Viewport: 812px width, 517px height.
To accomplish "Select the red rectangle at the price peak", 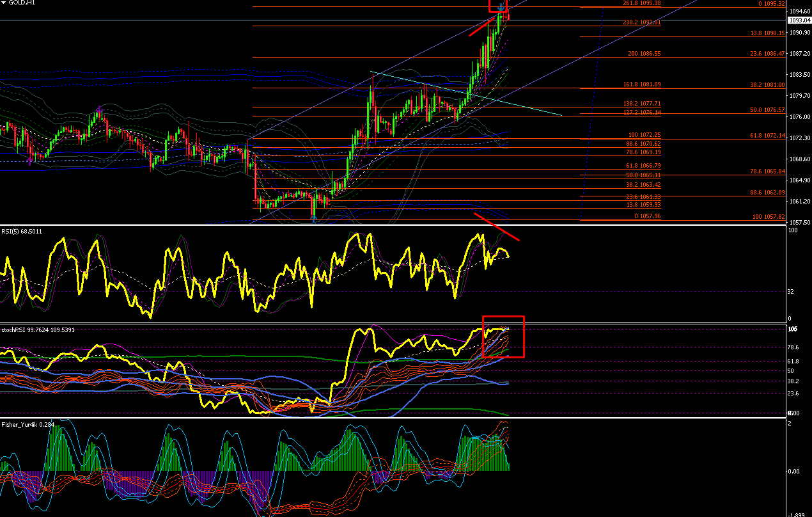I will click(498, 5).
